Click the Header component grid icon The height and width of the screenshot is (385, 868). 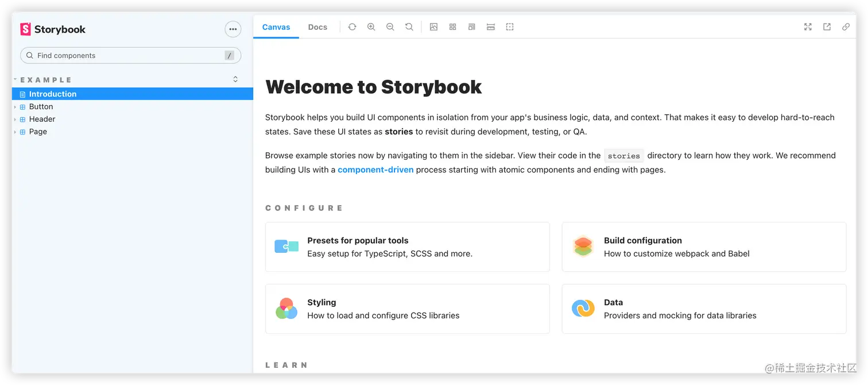(23, 120)
